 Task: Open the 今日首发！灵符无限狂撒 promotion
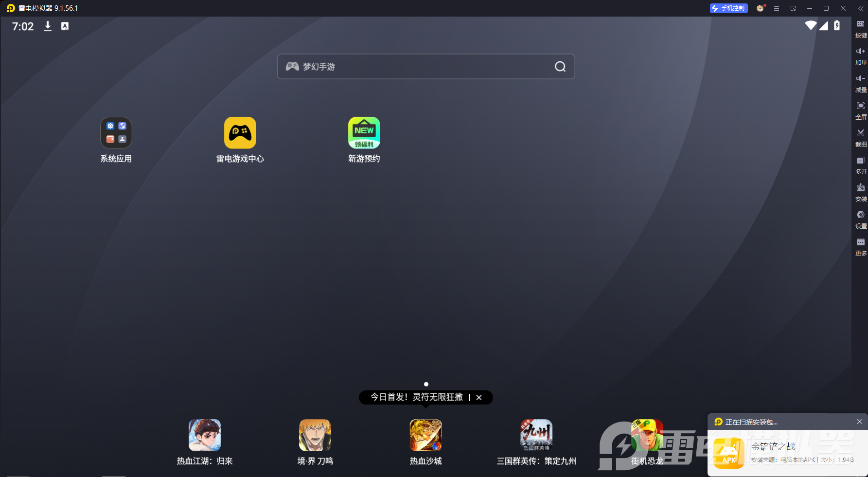coord(417,397)
